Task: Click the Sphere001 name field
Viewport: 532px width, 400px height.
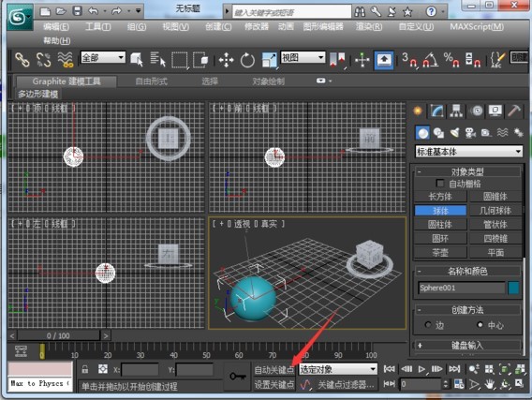Action: [462, 288]
